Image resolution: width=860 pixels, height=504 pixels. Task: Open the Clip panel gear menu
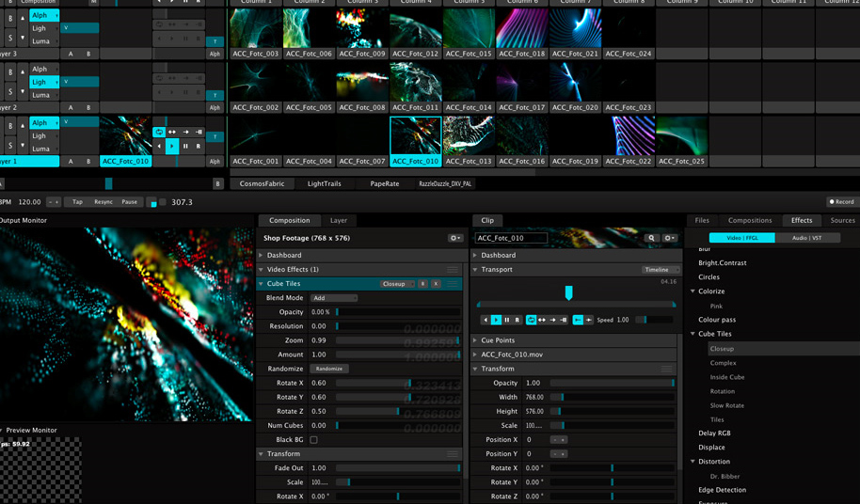pos(669,238)
